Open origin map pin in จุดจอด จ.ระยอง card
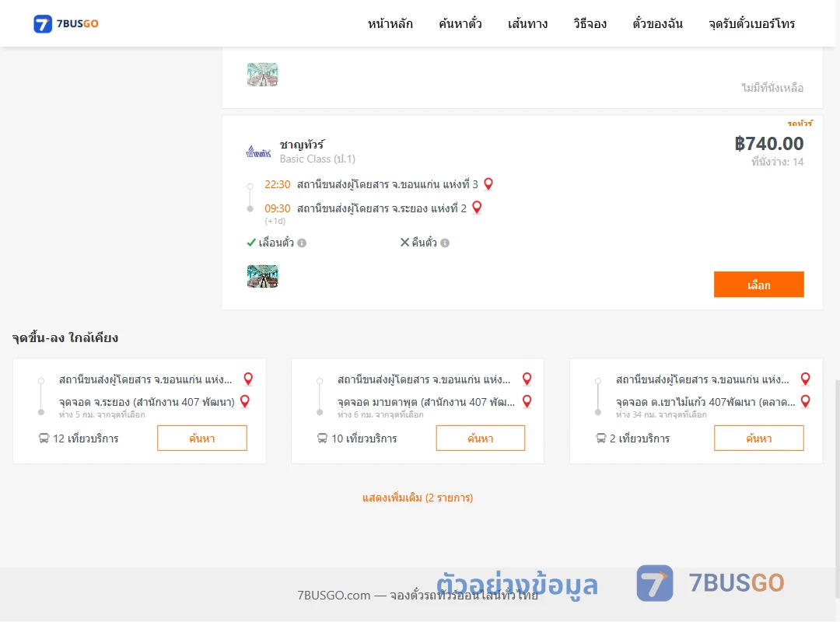Screen dimensions: 840x622 tap(248, 379)
